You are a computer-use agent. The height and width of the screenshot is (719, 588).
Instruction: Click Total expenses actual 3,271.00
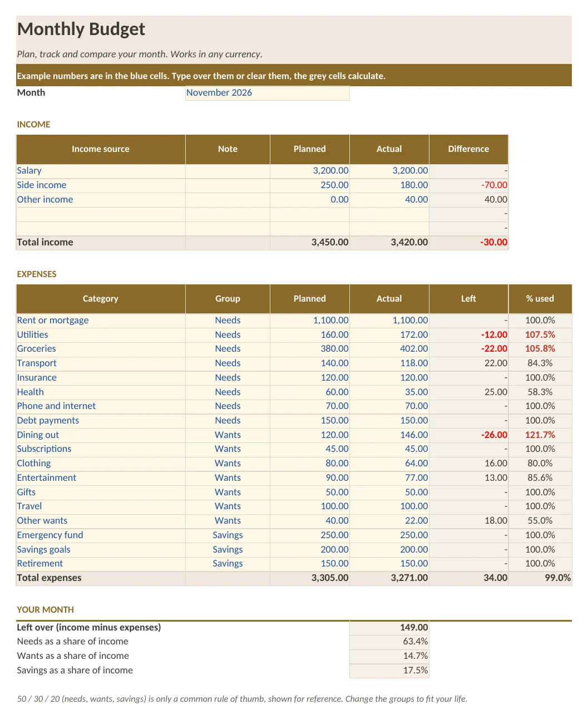pos(389,578)
